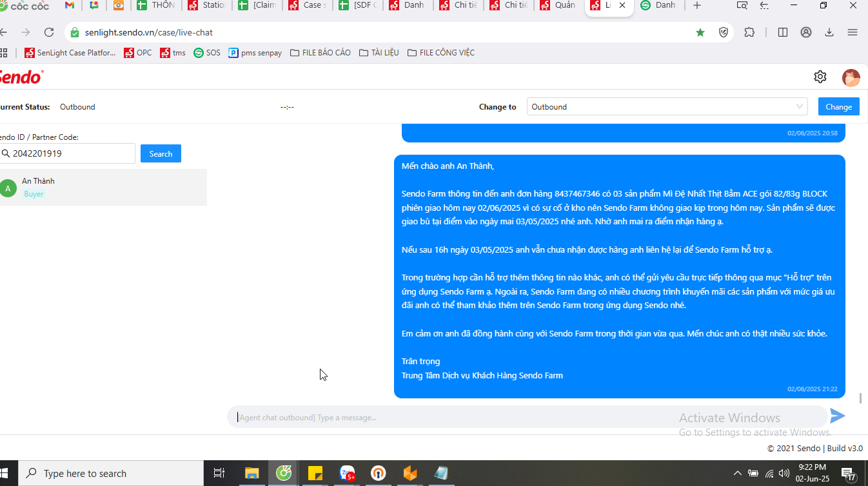Image resolution: width=868 pixels, height=486 pixels.
Task: Open File Explorer from the taskbar
Action: click(252, 473)
